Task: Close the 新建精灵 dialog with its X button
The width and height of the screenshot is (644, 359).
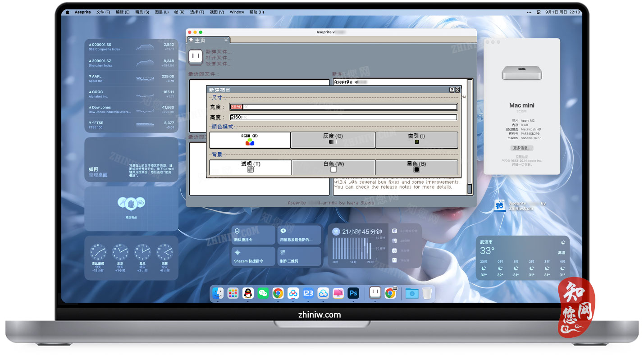Action: point(457,90)
